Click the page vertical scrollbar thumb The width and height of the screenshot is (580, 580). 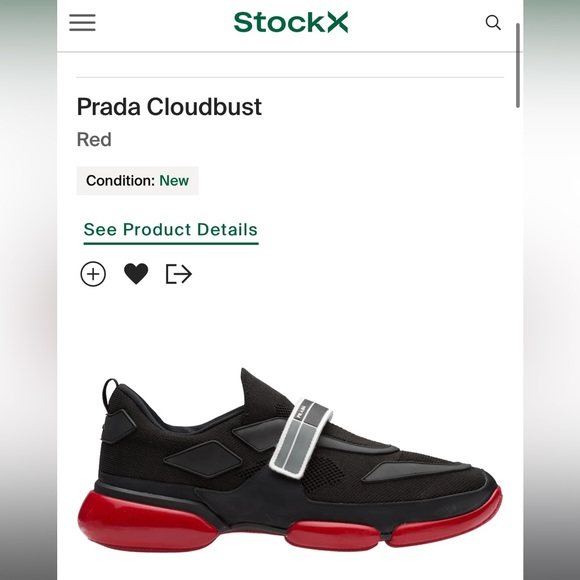pos(518,65)
